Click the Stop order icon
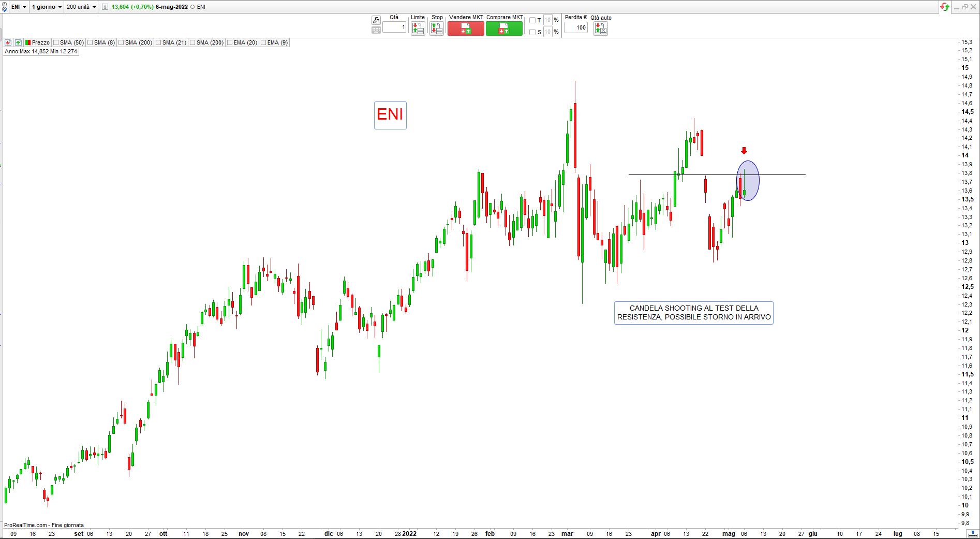This screenshot has height=539, width=980. (437, 28)
